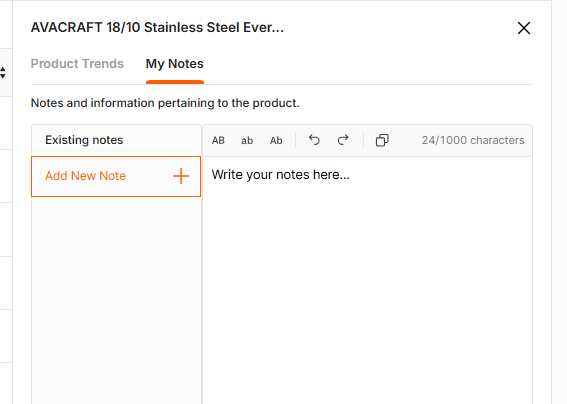Convert note text to uppercase with AB
Image resolution: width=567 pixels, height=404 pixels.
coord(218,140)
